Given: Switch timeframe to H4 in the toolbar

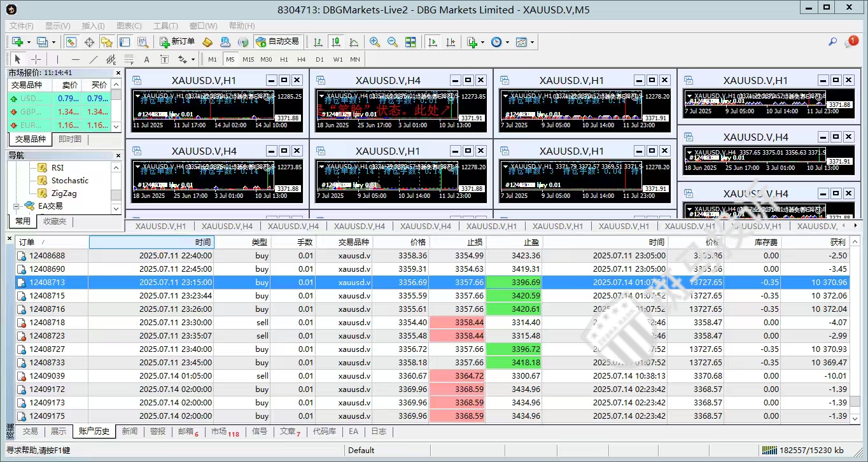Looking at the screenshot, I should click(302, 59).
